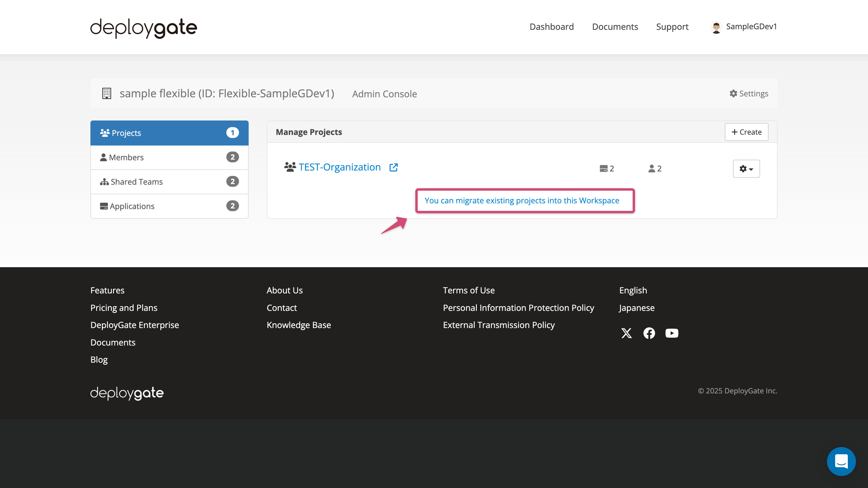Open the Facebook icon in the footer
The height and width of the screenshot is (488, 868).
click(649, 333)
